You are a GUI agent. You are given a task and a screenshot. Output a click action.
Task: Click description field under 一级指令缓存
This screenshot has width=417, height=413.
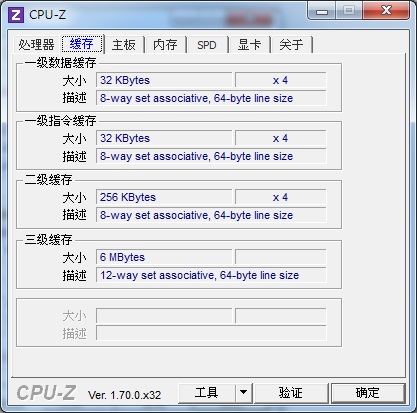211,156
